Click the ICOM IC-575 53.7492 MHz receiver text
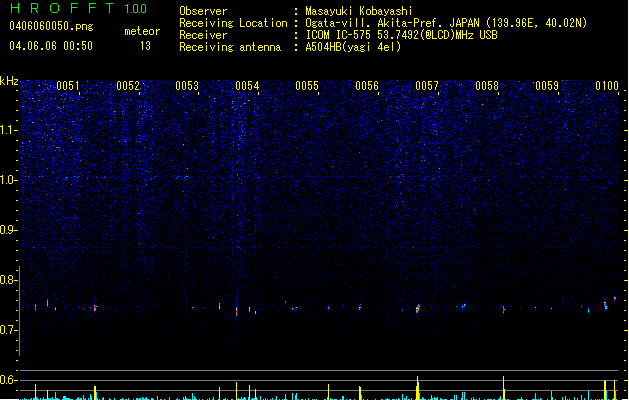 point(401,35)
